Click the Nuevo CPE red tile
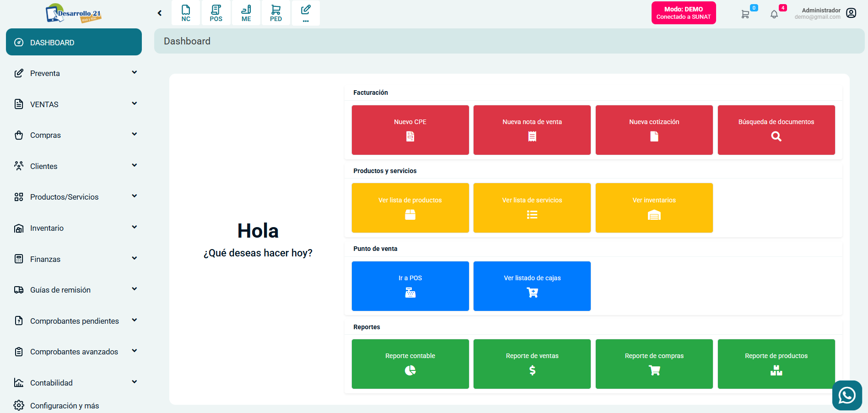The height and width of the screenshot is (413, 868). [410, 130]
